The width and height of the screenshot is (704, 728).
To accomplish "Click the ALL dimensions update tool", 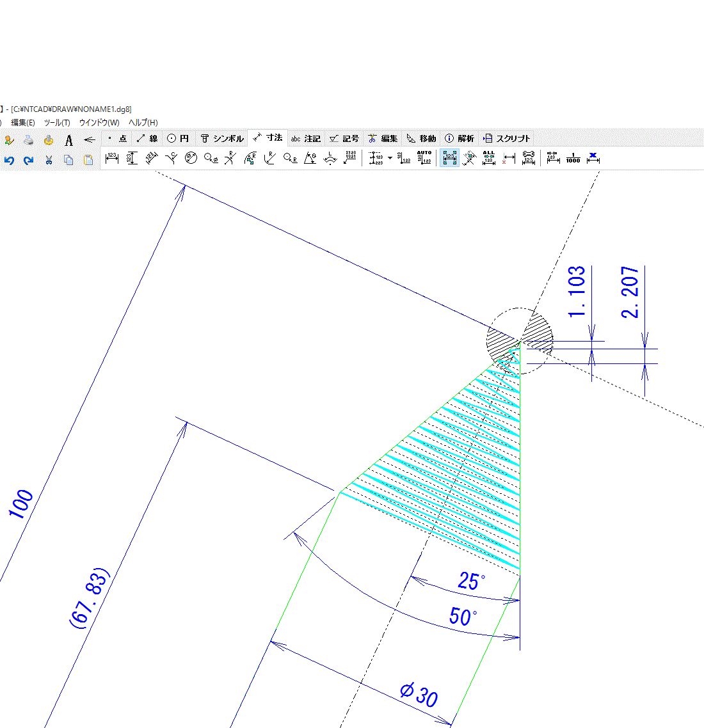I will click(x=489, y=158).
